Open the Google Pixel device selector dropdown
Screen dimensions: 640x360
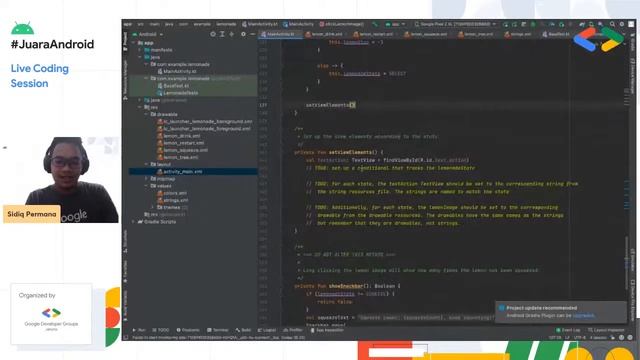455,24
